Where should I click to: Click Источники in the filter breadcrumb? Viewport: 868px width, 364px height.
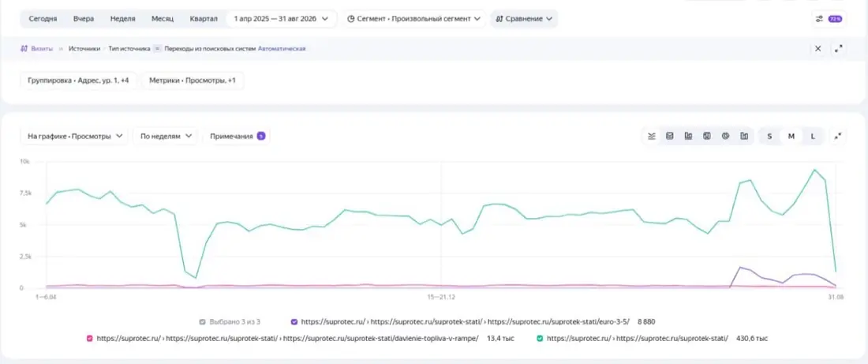(84, 49)
